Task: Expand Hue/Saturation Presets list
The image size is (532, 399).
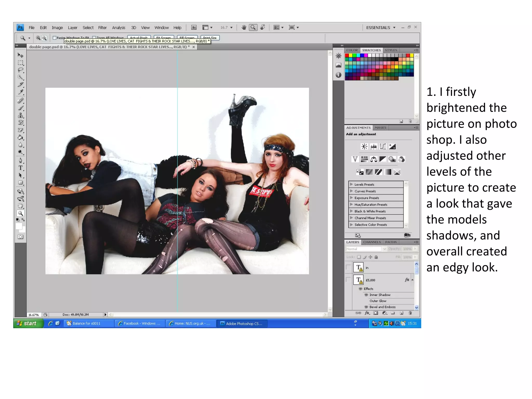Action: click(351, 204)
